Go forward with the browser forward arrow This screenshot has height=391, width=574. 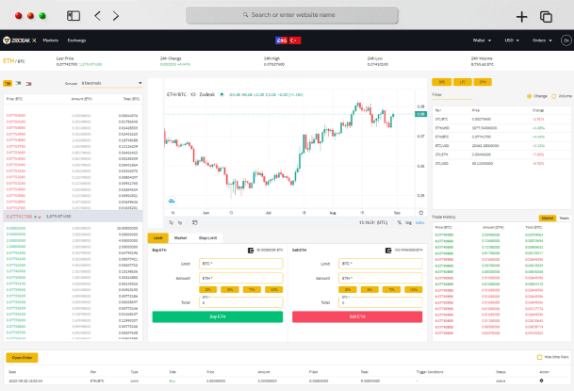[x=116, y=16]
